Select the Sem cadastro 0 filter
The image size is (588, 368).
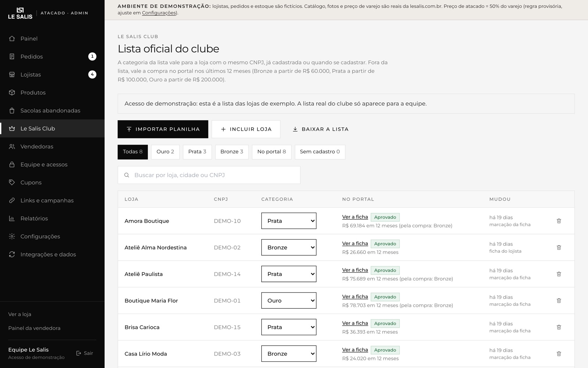pyautogui.click(x=320, y=152)
